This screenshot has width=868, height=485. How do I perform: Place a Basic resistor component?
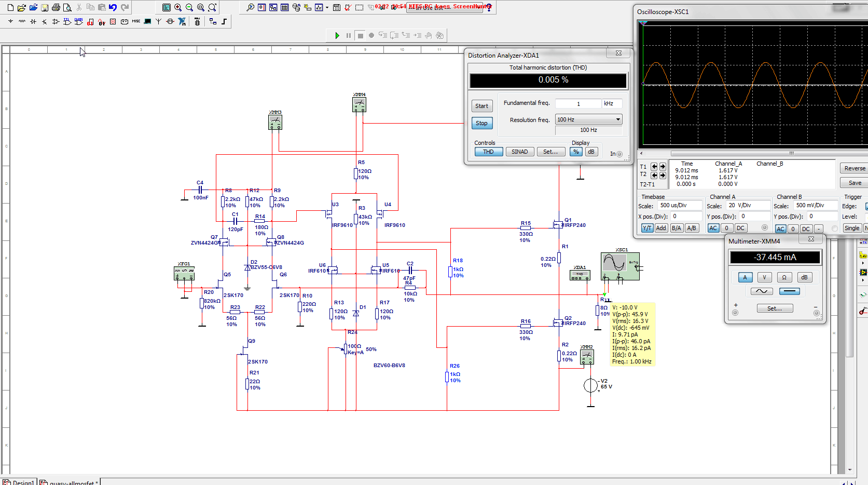[x=22, y=21]
